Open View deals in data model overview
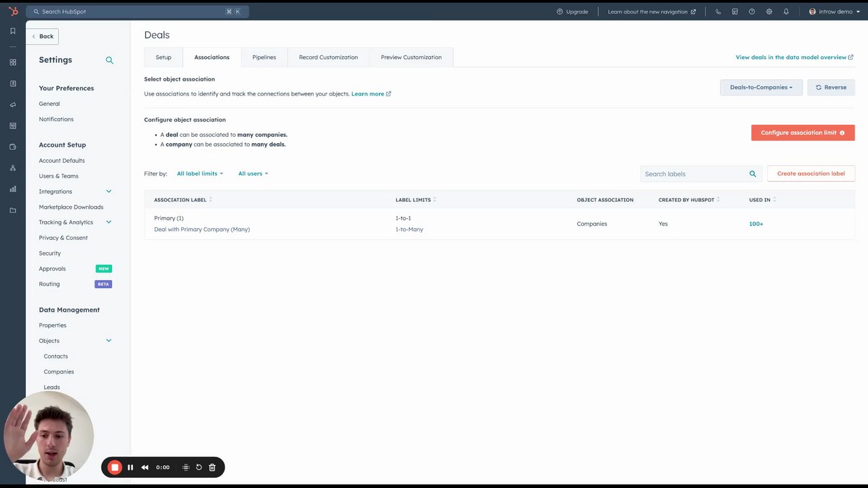The height and width of the screenshot is (488, 868). [x=795, y=58]
